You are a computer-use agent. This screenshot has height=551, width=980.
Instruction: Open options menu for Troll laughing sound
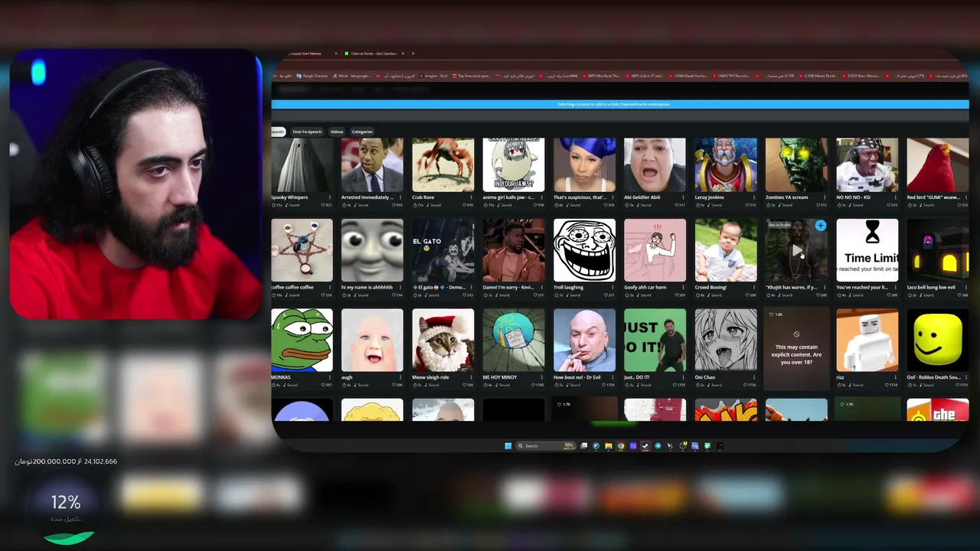tap(612, 288)
